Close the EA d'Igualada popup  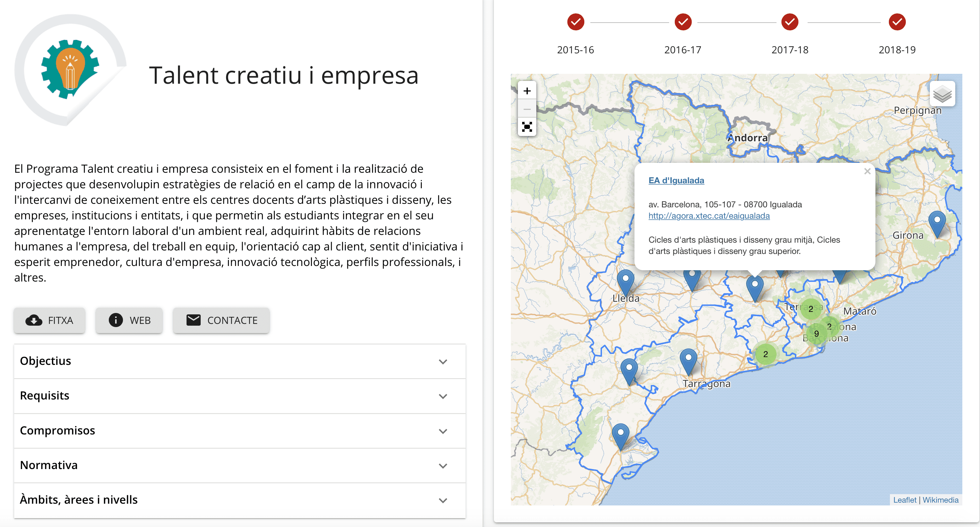pos(867,171)
